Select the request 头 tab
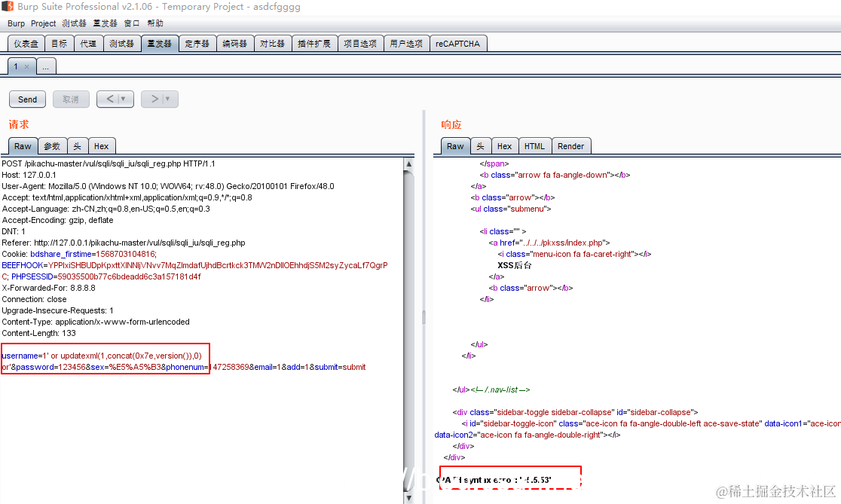 click(x=77, y=146)
